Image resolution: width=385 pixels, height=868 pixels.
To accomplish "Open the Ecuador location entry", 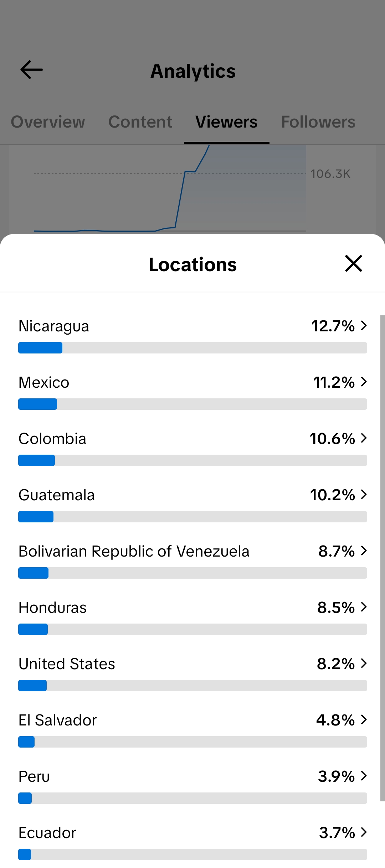I will (192, 842).
